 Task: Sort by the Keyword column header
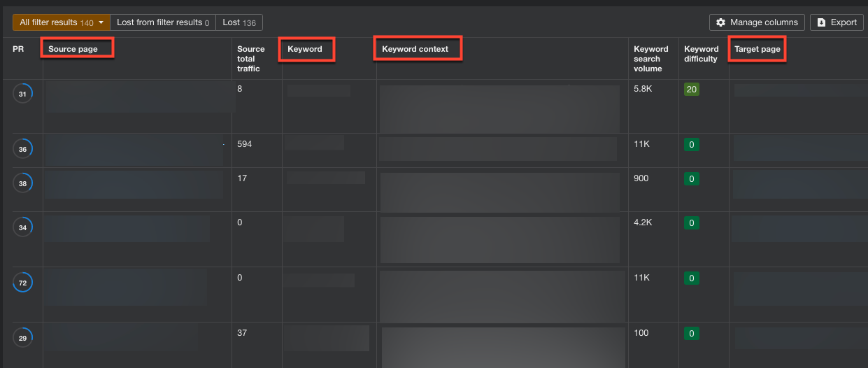[x=305, y=49]
